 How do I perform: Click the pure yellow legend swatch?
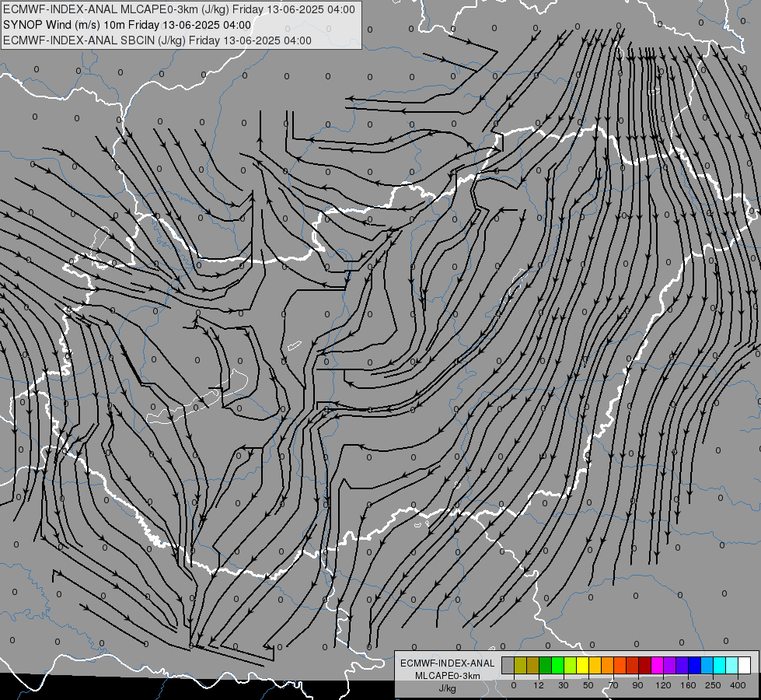pos(583,665)
